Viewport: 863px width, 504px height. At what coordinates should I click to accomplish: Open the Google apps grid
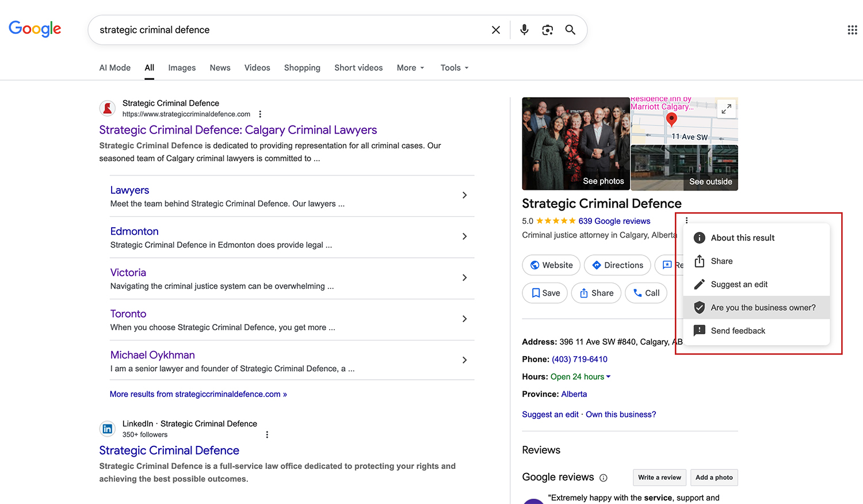852,29
